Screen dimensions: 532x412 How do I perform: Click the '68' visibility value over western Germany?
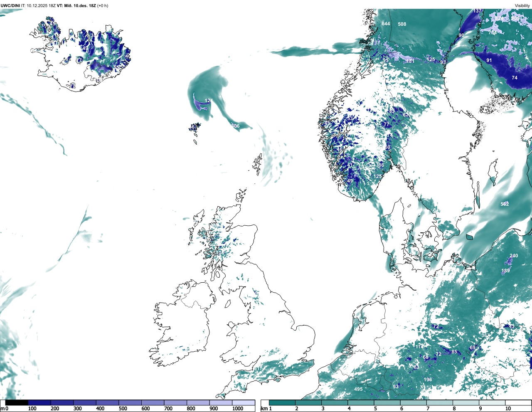(x=426, y=357)
